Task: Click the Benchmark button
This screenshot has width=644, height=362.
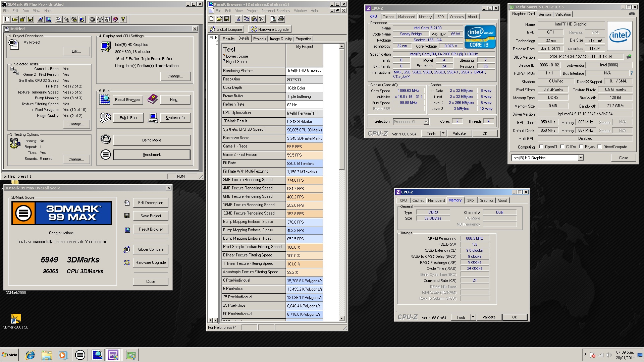Action: coord(152,155)
